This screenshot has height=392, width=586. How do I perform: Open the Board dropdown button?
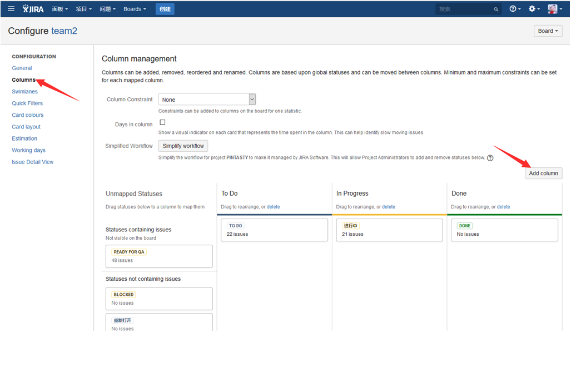coord(548,31)
